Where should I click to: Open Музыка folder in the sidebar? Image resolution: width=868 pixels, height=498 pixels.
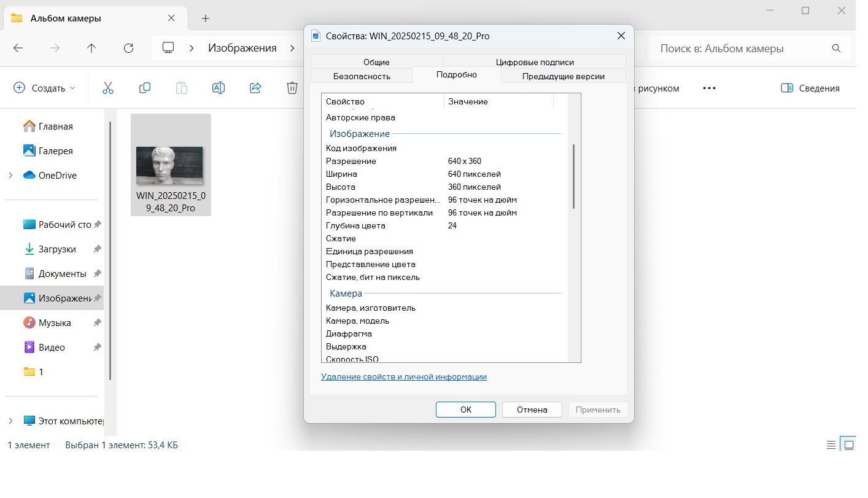[47, 323]
